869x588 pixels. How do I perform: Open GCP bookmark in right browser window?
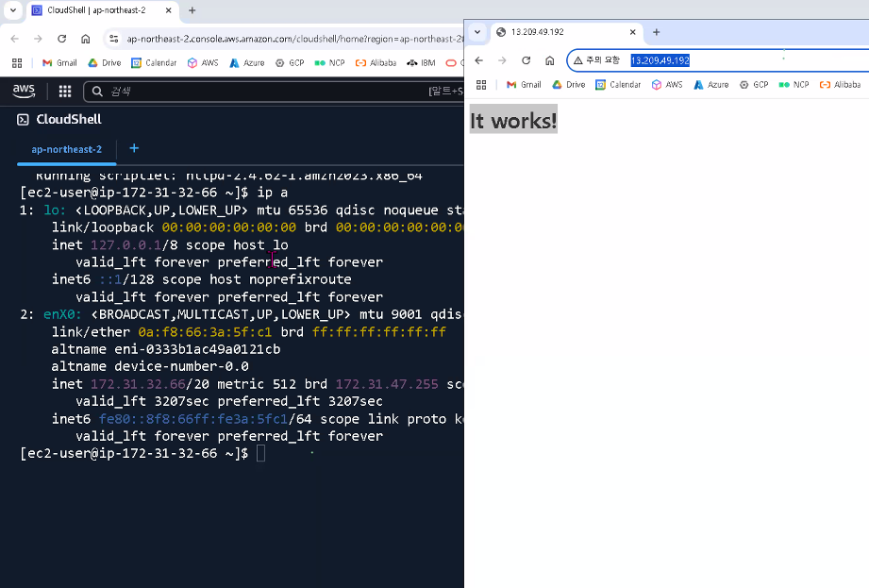(754, 85)
